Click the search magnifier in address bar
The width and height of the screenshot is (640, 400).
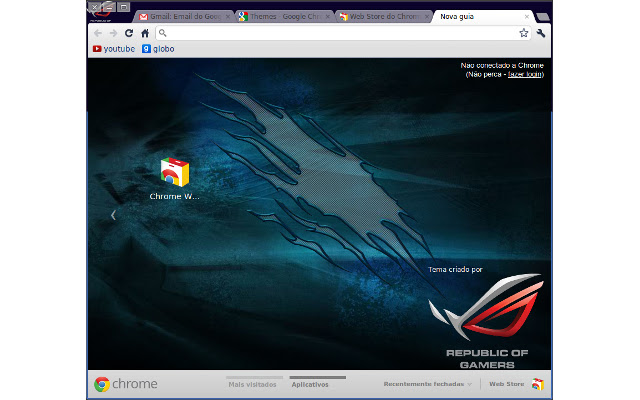click(x=162, y=33)
